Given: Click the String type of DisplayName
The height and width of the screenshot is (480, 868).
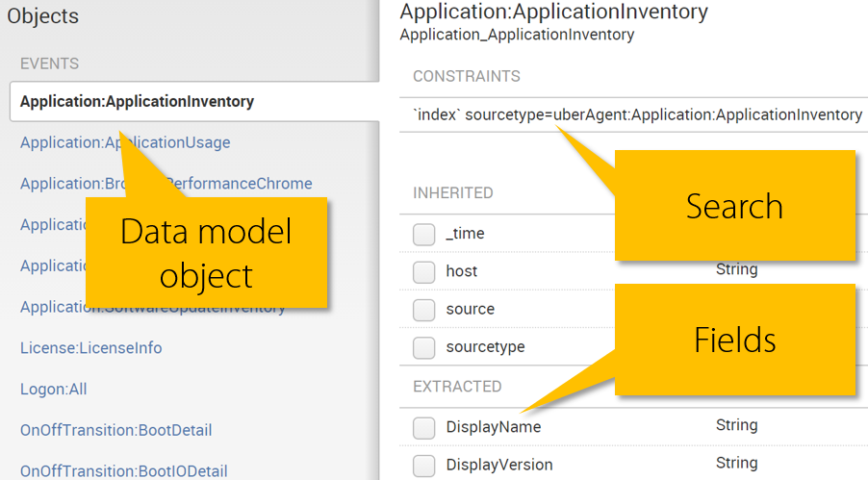Looking at the screenshot, I should point(736,424).
